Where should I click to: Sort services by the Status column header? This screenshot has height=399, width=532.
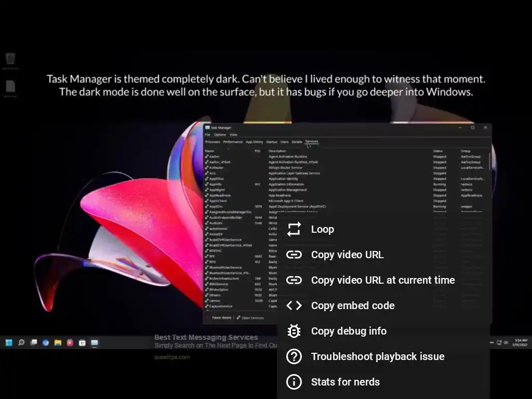[x=438, y=151]
